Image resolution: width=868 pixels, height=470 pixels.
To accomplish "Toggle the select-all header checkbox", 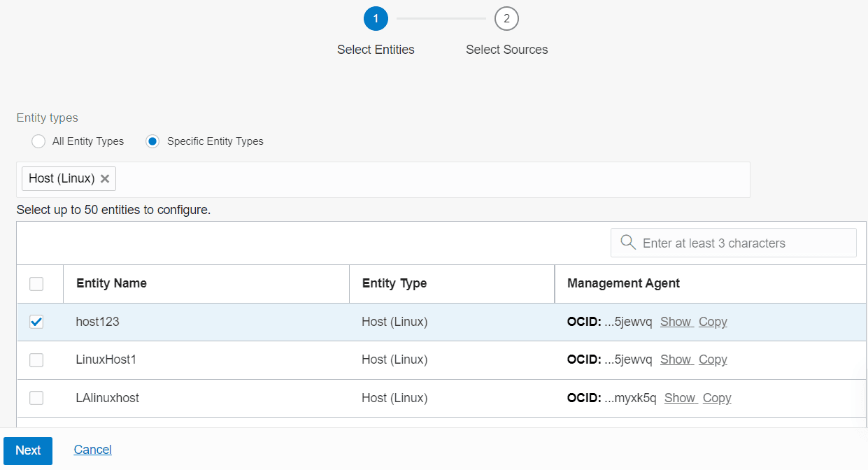I will [36, 283].
